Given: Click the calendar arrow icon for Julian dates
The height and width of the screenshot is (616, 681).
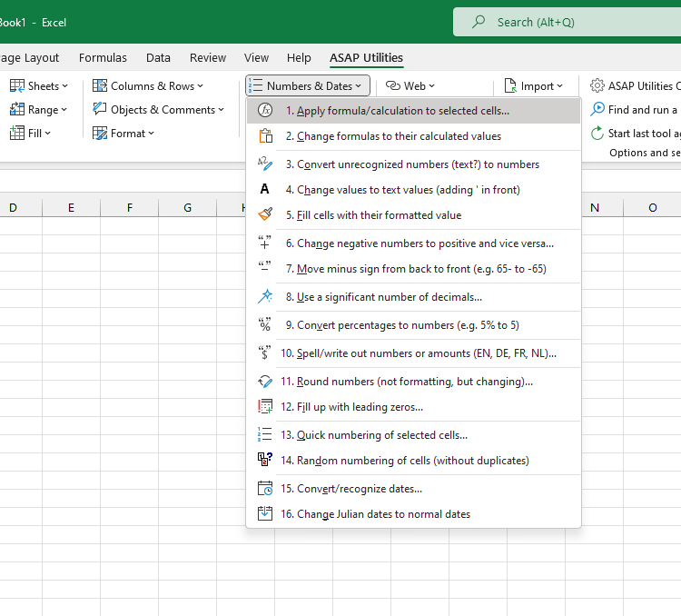Looking at the screenshot, I should pos(265,513).
